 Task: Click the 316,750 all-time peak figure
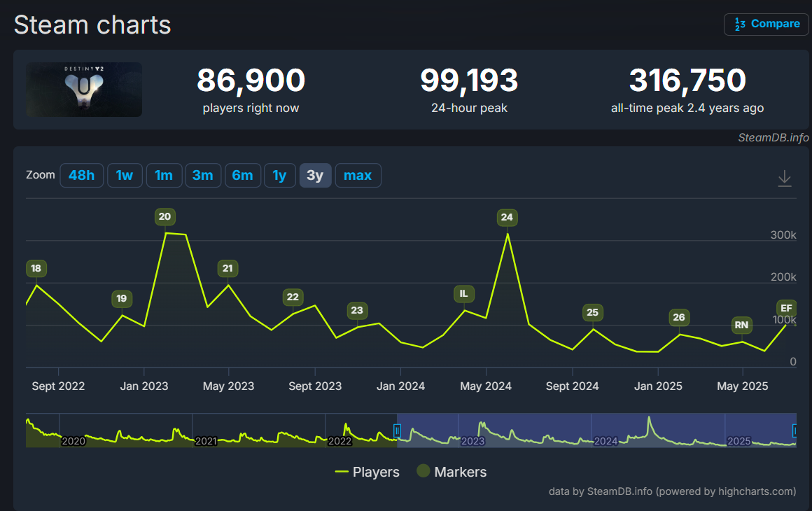687,80
